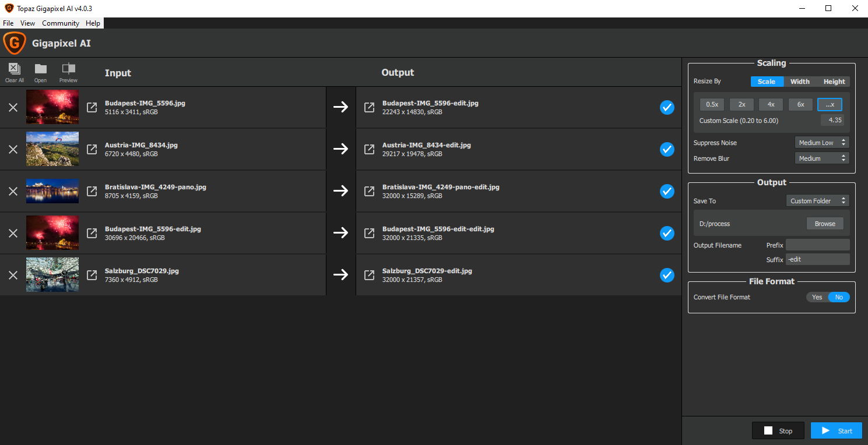Set Convert File Format to Yes
This screenshot has height=445, width=868.
(817, 297)
